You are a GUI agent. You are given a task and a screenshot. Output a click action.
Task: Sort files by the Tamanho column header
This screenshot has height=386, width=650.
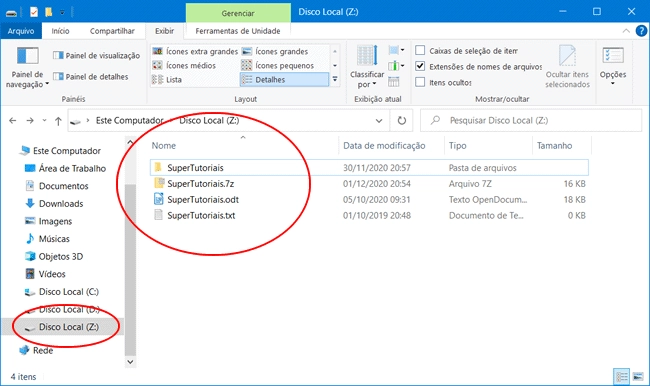(555, 146)
